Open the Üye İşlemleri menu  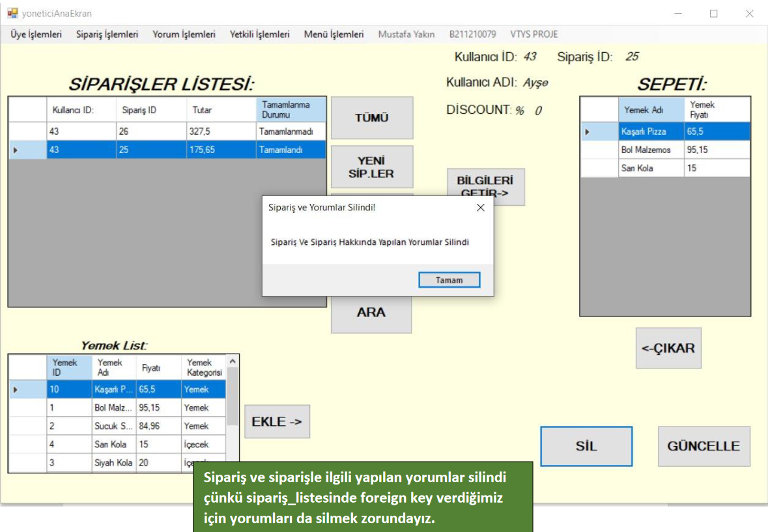click(x=36, y=35)
